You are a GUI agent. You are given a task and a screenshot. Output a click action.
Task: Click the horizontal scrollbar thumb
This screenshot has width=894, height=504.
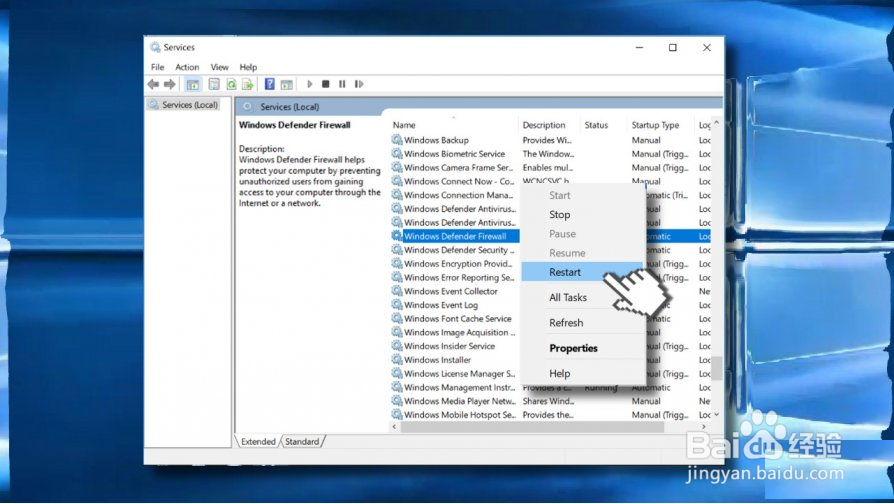533,426
